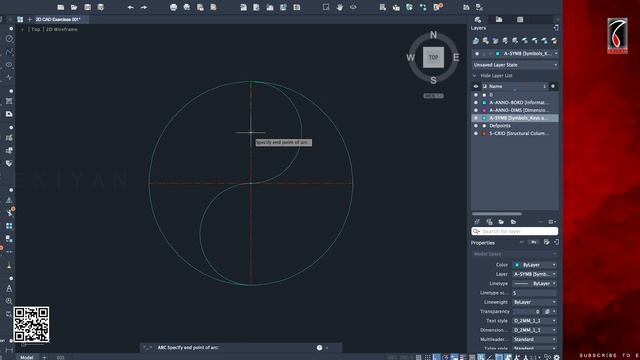Click A-ANNO-BORD layer cyan color swatch
The image size is (640, 360).
[x=484, y=102]
